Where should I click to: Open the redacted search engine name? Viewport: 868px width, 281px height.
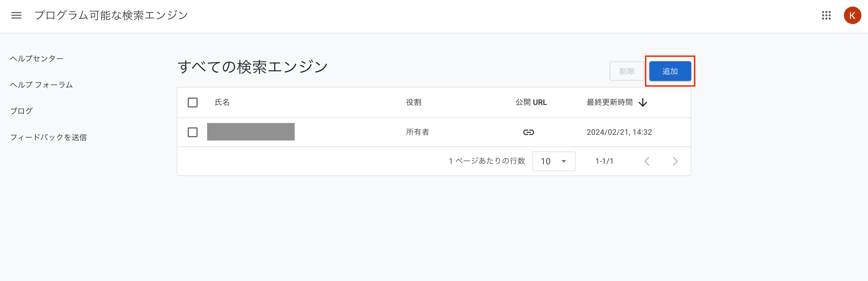251,132
